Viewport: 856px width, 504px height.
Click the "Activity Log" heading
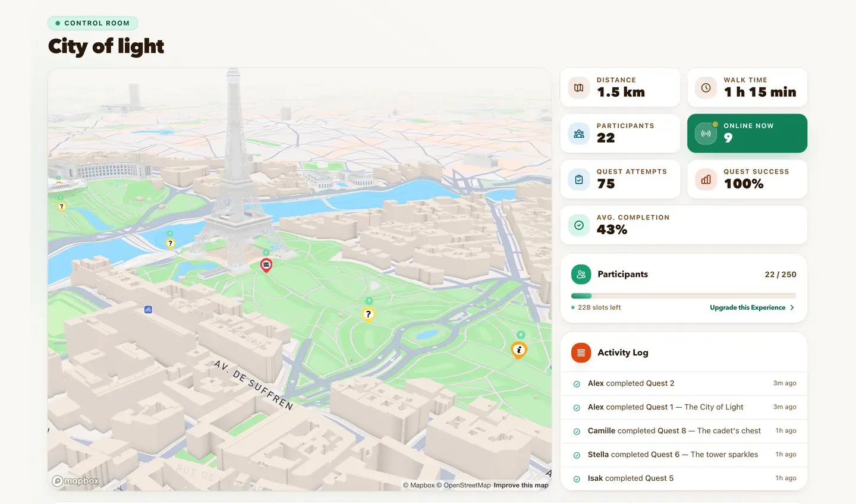click(x=623, y=352)
